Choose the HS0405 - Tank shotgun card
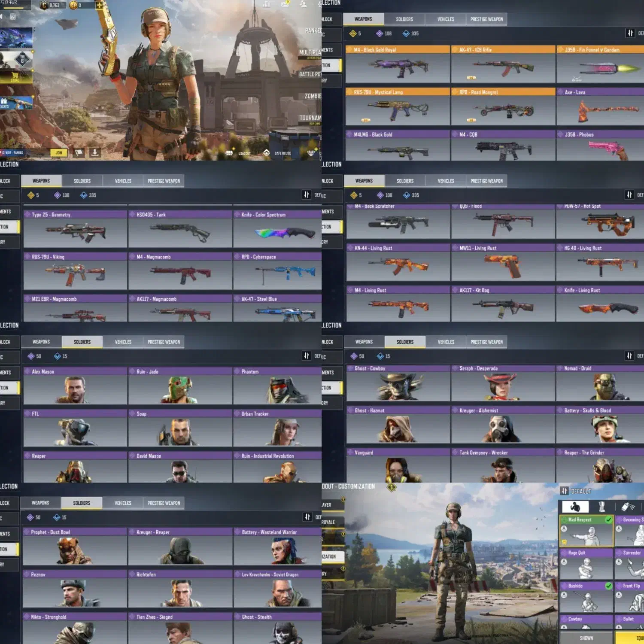Image resolution: width=644 pixels, height=644 pixels. click(x=180, y=229)
